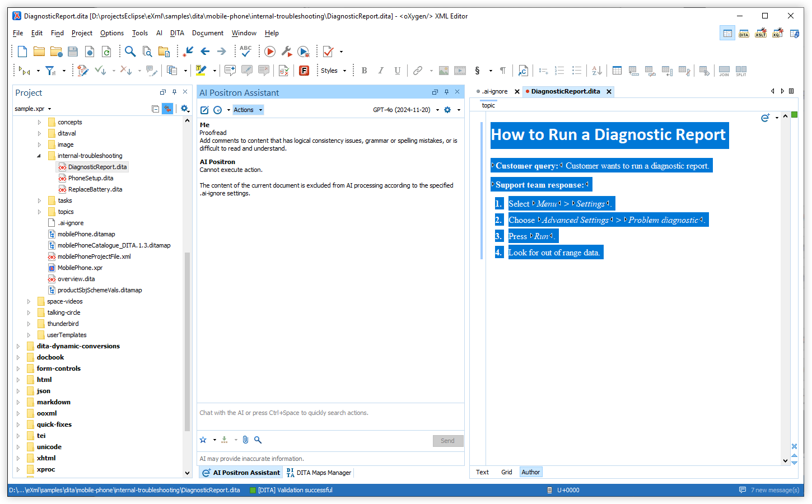Open the Tools menu

[140, 33]
